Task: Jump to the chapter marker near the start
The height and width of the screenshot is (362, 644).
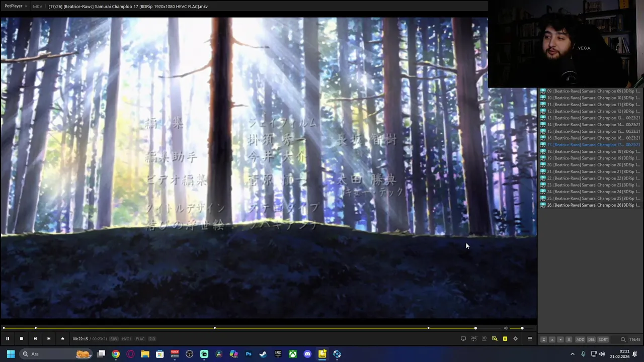Action: click(35, 328)
